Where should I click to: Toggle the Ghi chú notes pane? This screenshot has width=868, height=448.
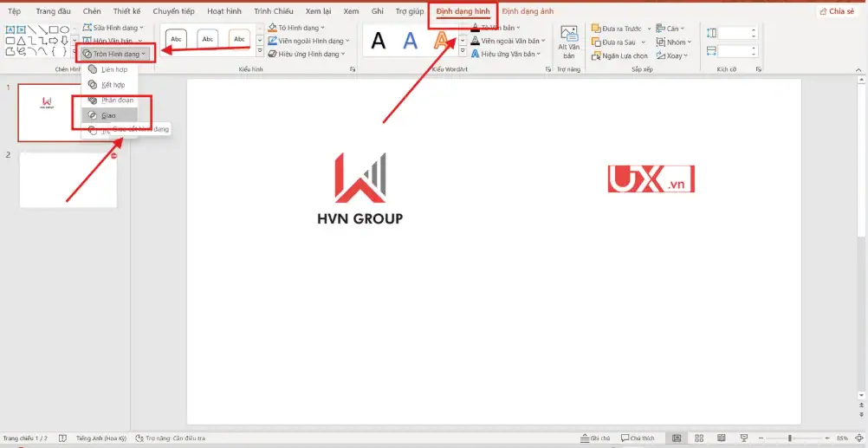(x=596, y=438)
